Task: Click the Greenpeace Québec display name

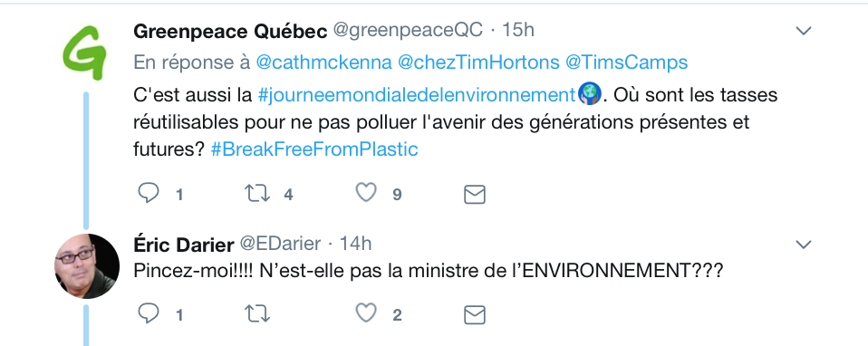Action: click(230, 31)
